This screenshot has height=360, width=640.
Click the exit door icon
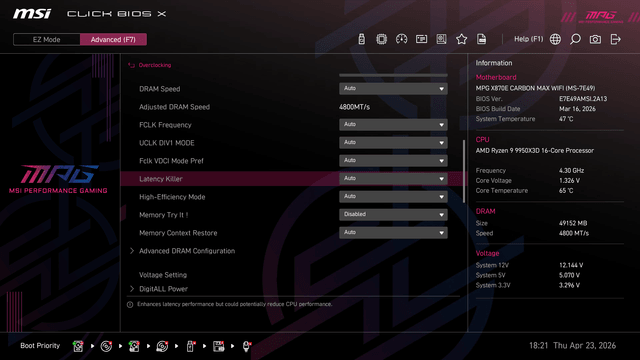pos(615,39)
